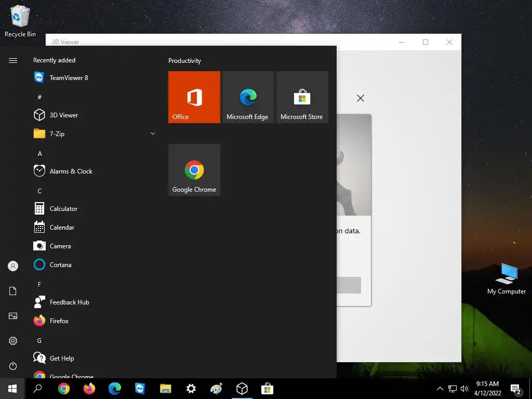Click the # section header
Viewport: 532px width, 399px height.
39,97
